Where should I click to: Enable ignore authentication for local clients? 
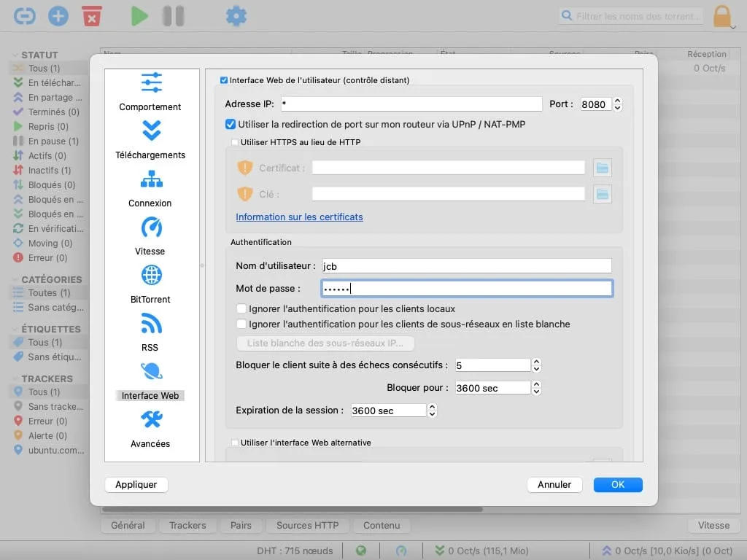241,308
